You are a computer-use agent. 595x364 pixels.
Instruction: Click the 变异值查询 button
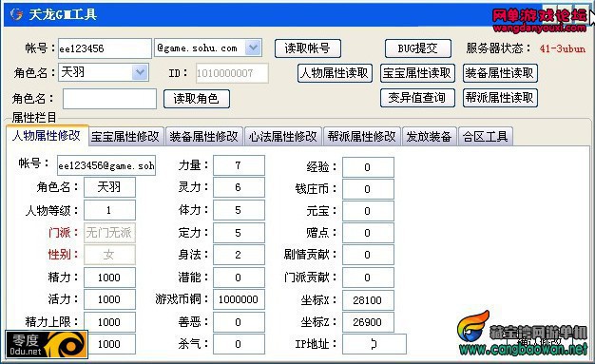(x=417, y=98)
